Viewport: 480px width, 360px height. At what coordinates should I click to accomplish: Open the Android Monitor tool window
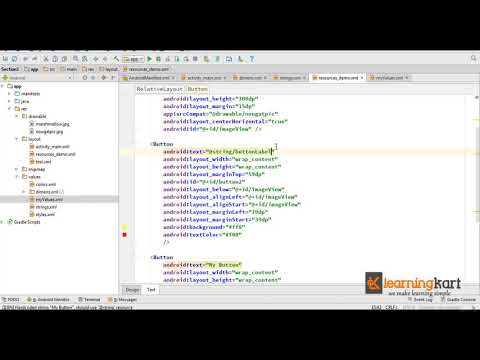pyautogui.click(x=49, y=300)
